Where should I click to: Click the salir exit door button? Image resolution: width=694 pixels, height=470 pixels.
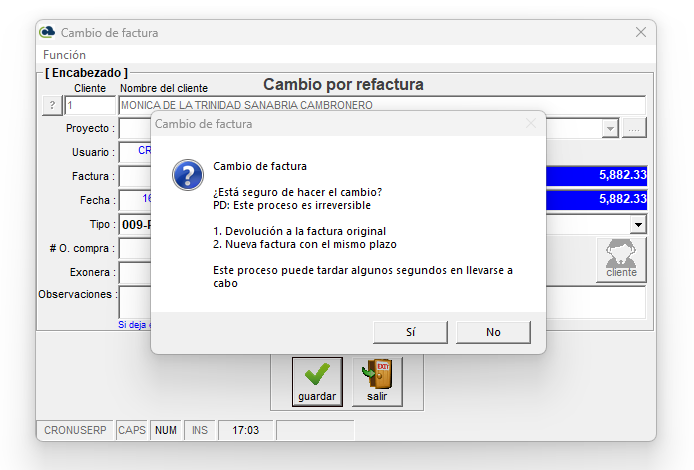377,382
